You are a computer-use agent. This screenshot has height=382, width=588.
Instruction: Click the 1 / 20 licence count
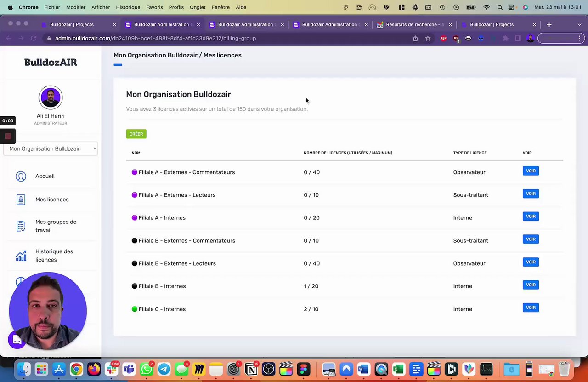311,286
